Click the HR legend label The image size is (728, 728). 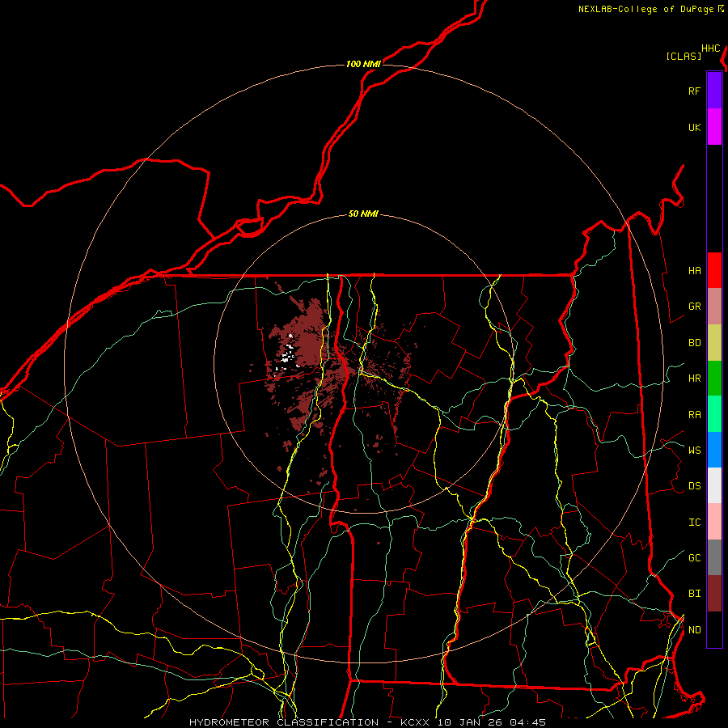pos(694,379)
